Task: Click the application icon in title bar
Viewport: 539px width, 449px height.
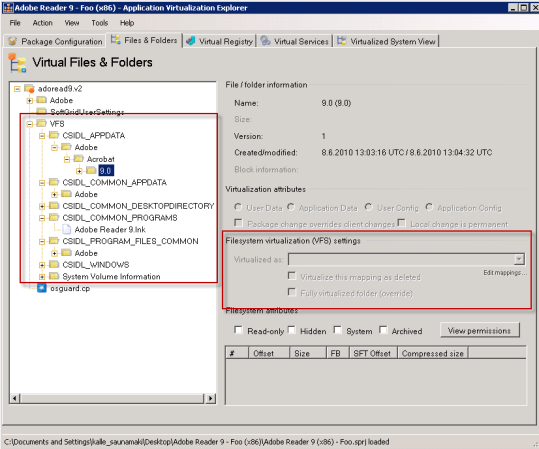Action: coord(8,8)
